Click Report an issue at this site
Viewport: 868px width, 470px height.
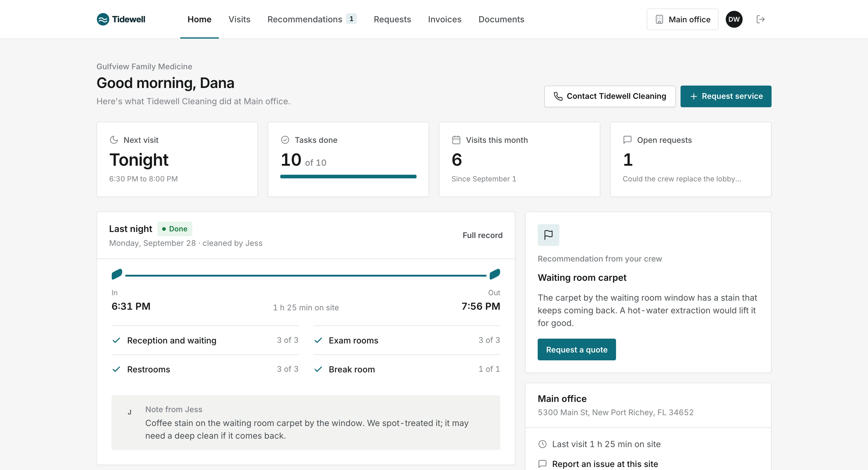[605, 464]
